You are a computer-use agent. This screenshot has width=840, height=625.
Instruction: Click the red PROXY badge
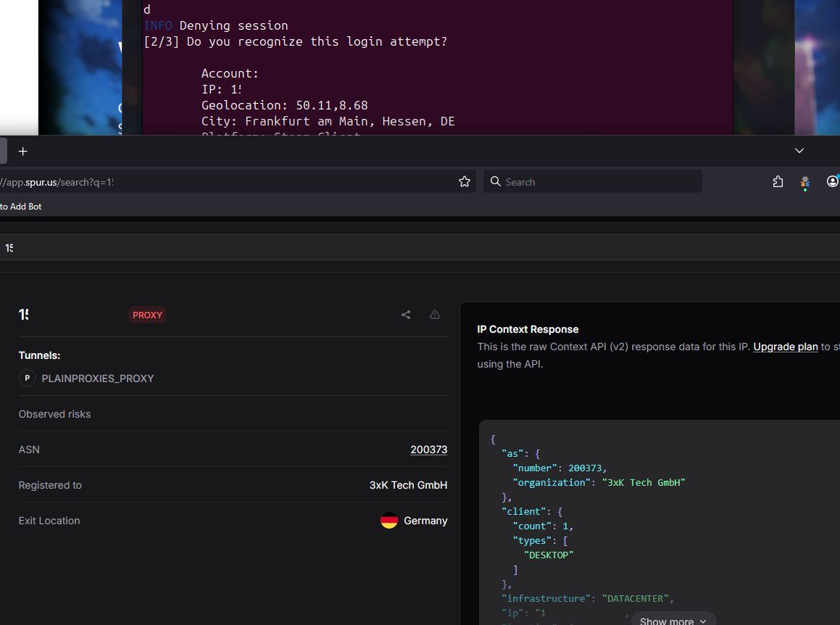(147, 315)
